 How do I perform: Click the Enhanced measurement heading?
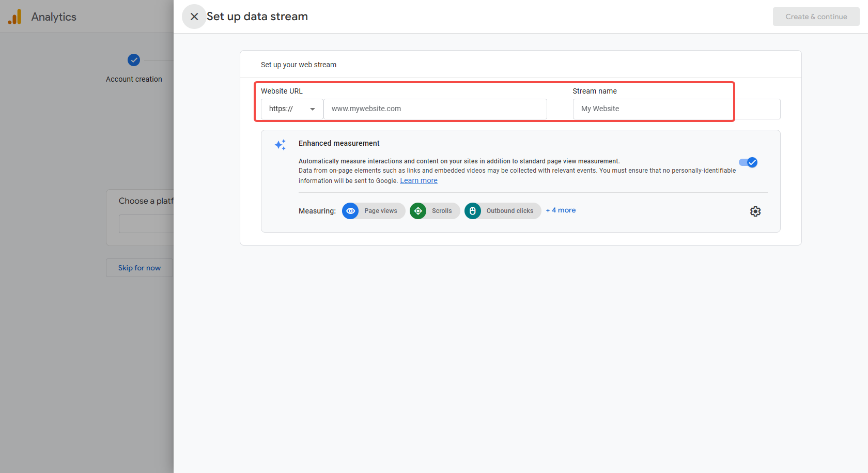pyautogui.click(x=339, y=143)
